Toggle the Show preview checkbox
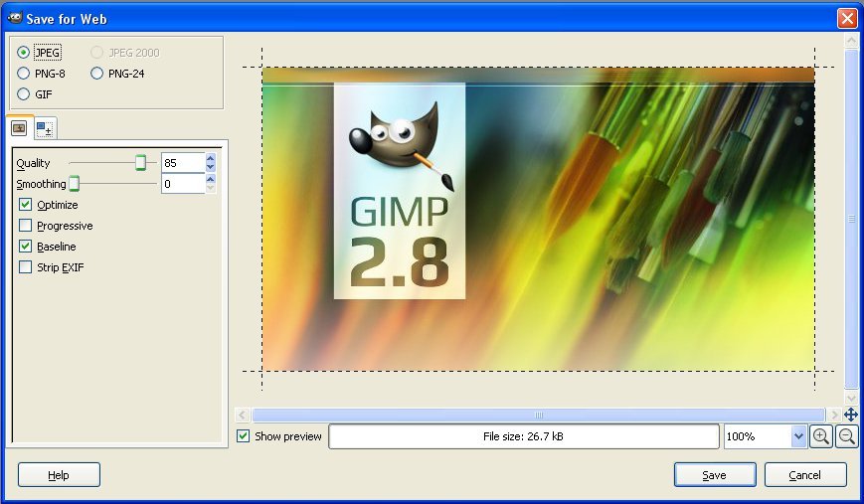 (x=243, y=436)
